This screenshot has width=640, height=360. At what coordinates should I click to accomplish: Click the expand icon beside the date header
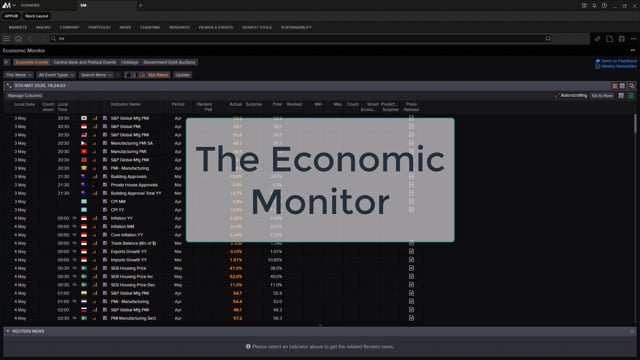coord(9,86)
